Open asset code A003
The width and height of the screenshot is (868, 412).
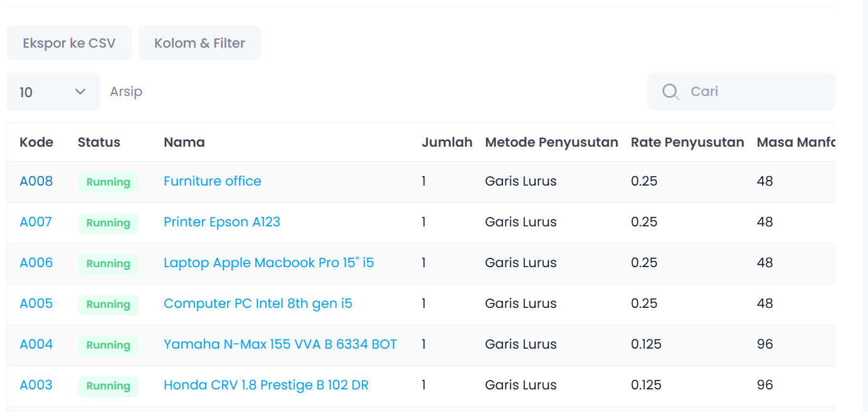coord(36,385)
